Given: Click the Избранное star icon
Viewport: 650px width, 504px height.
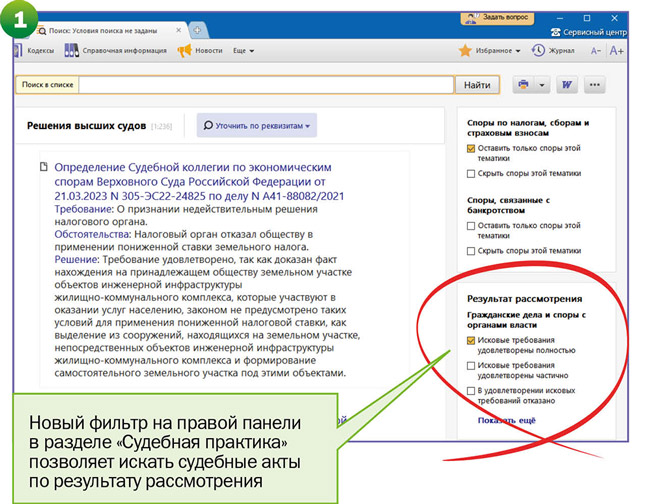Looking at the screenshot, I should tap(465, 50).
